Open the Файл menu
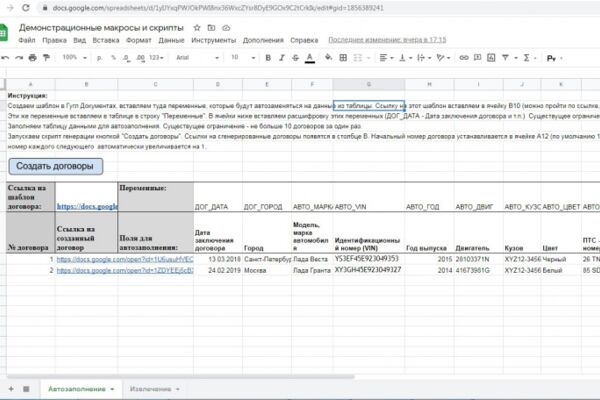The height and width of the screenshot is (400, 600). (x=27, y=40)
